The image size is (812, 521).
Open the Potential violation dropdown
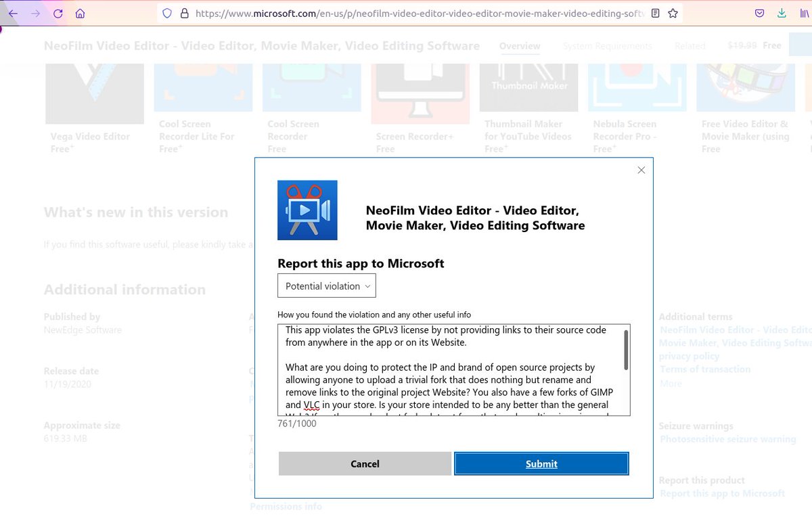point(327,286)
